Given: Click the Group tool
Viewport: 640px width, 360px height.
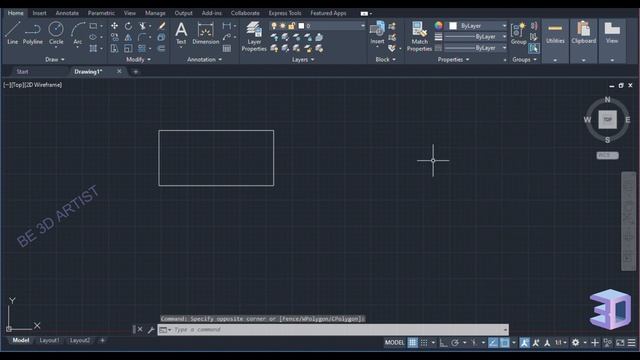Looking at the screenshot, I should (518, 33).
